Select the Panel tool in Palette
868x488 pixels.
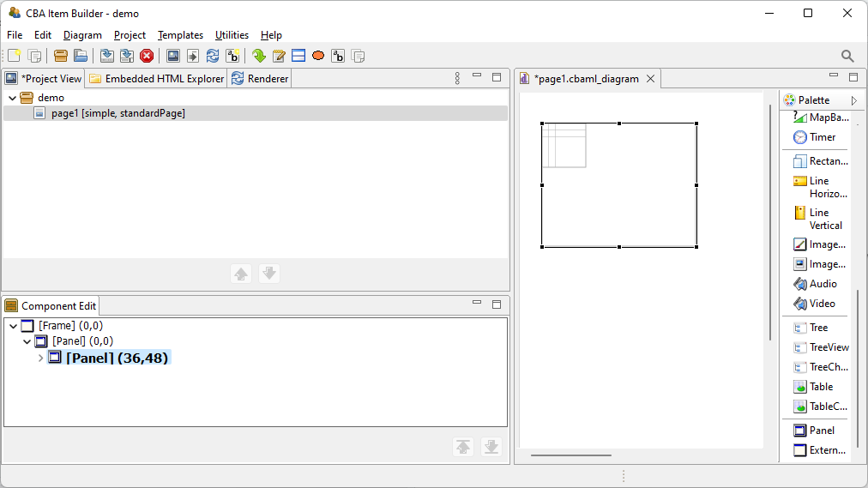click(x=820, y=431)
